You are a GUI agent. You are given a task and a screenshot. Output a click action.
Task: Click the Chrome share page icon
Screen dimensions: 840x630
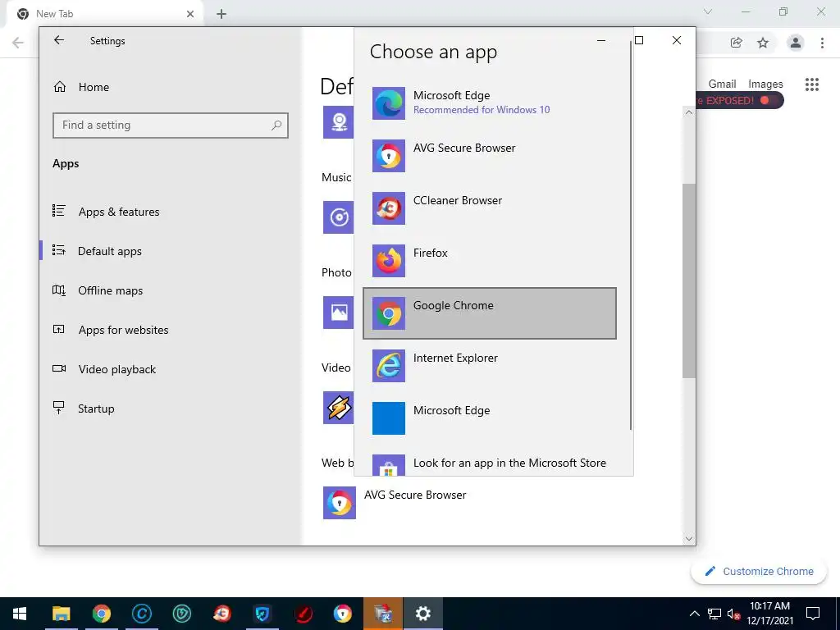(736, 43)
